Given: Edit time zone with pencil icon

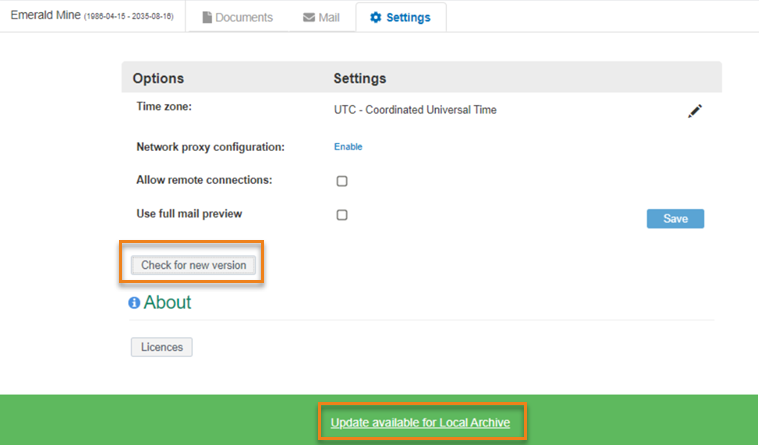Looking at the screenshot, I should point(695,111).
